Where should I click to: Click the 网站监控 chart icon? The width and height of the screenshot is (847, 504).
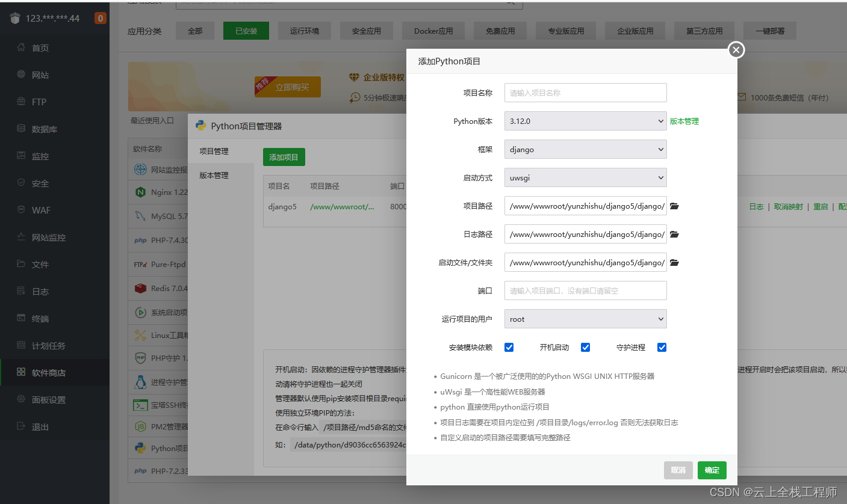tap(21, 237)
